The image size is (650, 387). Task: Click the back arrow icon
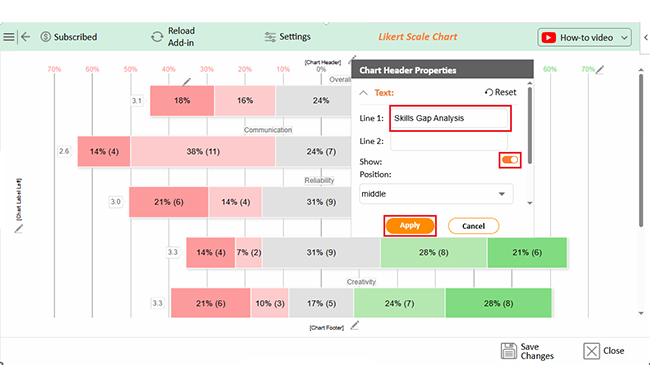tap(26, 37)
